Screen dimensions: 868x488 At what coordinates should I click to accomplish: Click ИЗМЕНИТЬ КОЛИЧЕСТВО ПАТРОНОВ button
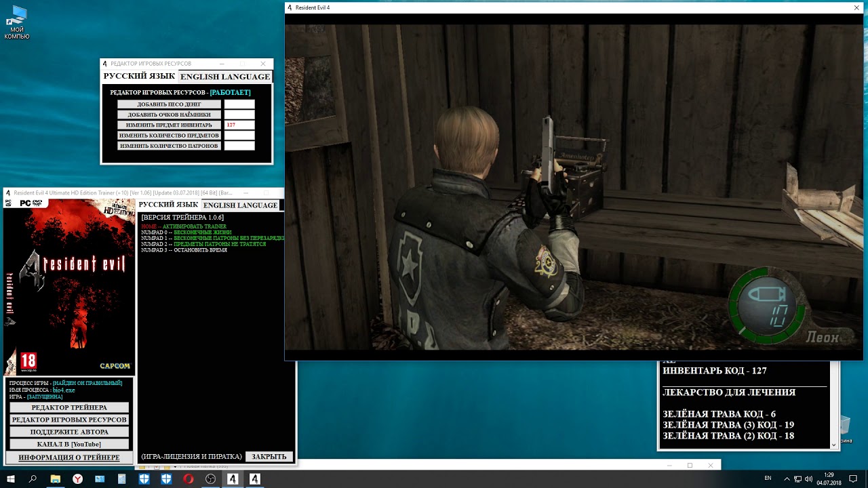pyautogui.click(x=169, y=146)
